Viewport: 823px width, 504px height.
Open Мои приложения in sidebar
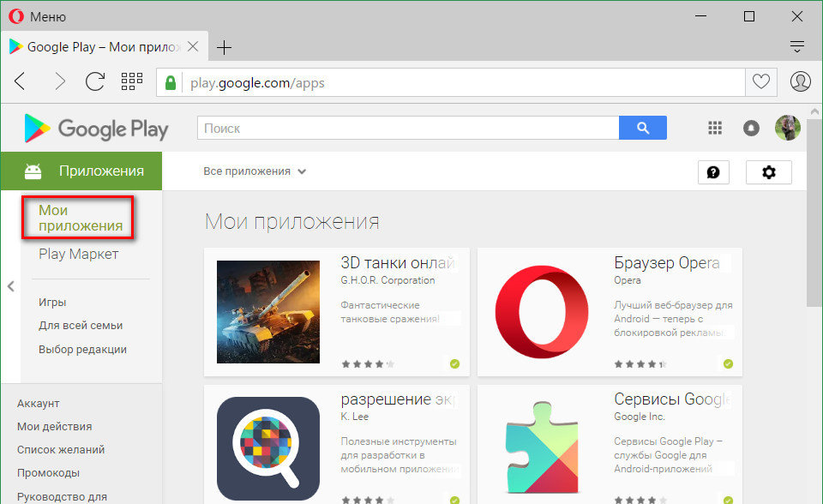(x=81, y=218)
